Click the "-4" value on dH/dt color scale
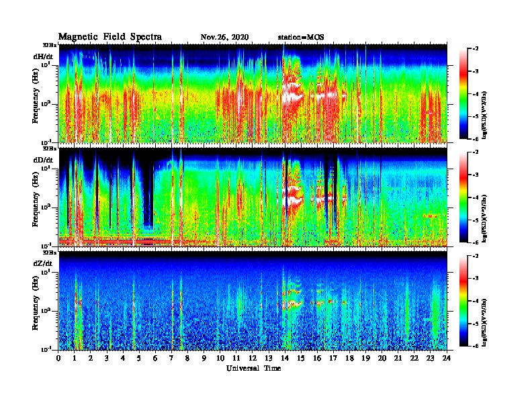The image size is (532, 411). pyautogui.click(x=476, y=94)
